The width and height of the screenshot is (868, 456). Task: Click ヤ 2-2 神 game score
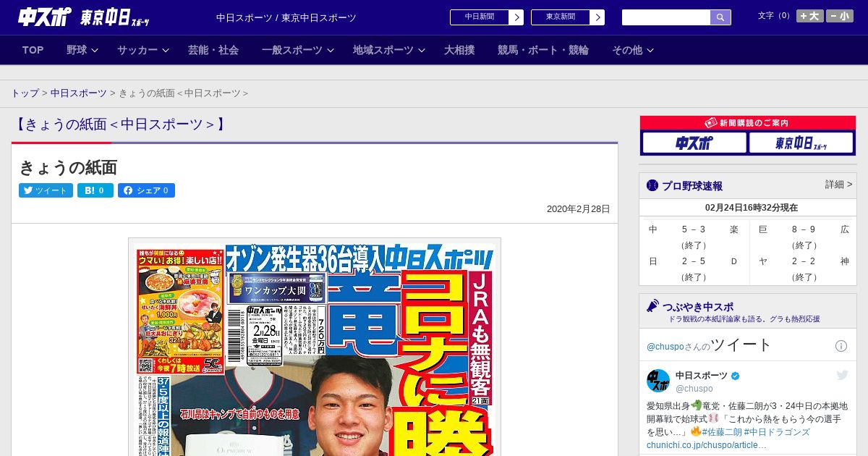click(804, 269)
